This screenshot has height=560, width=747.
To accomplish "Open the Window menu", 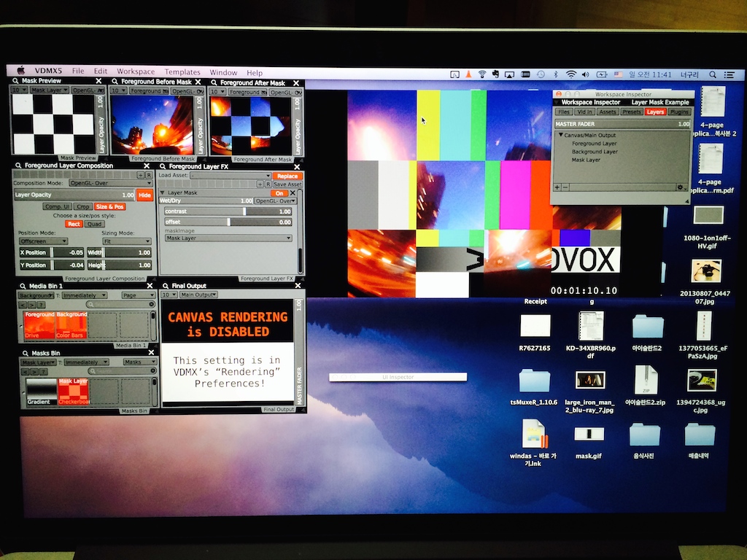I will click(223, 72).
